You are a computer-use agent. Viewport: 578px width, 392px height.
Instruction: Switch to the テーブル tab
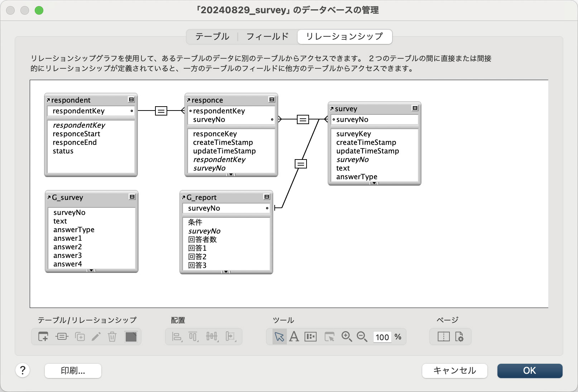212,36
